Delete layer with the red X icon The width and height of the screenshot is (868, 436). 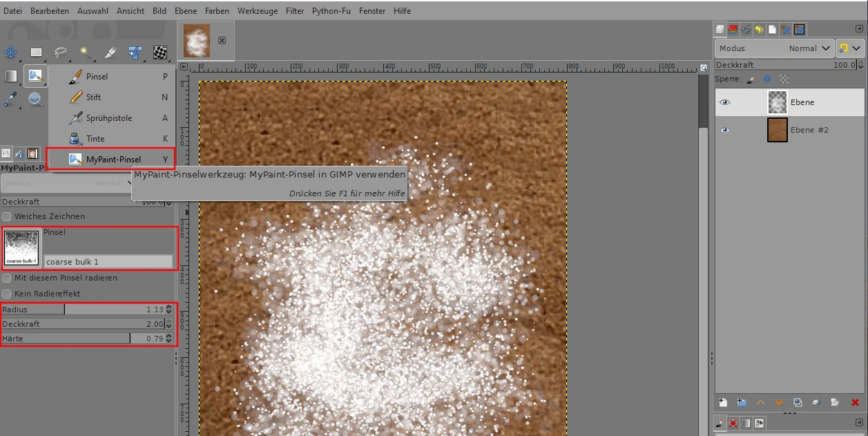click(855, 402)
